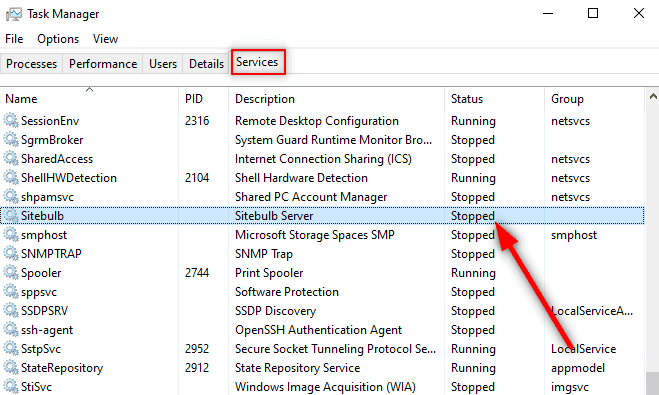Click PID 2104 in the ShellHWDetection row
The image size is (659, 395).
[197, 178]
